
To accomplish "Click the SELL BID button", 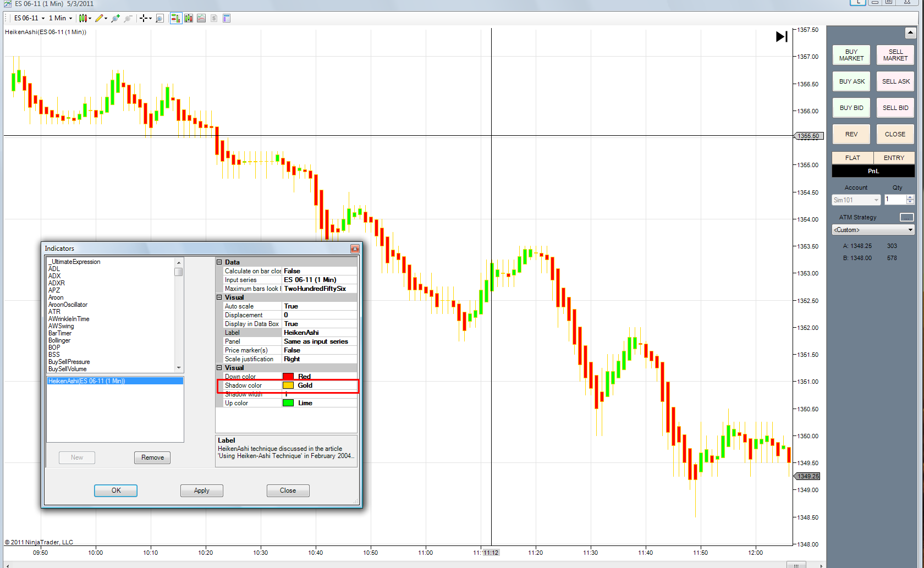I will tap(895, 108).
